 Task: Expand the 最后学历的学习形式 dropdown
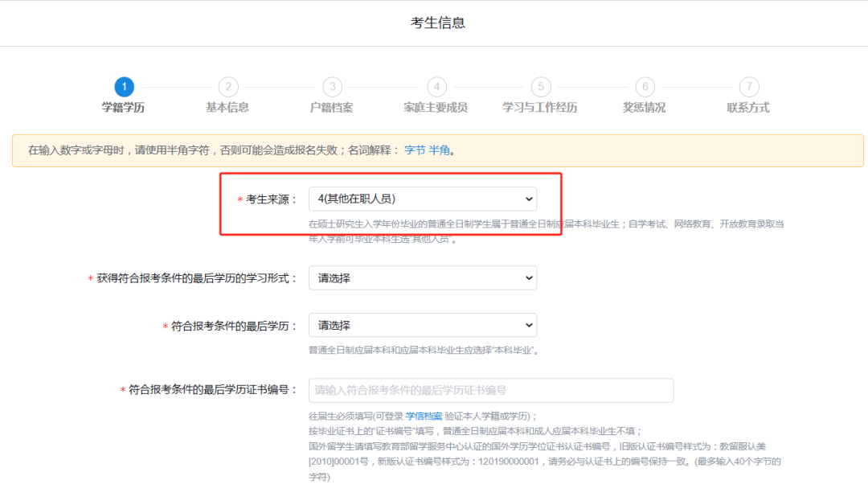pyautogui.click(x=423, y=278)
